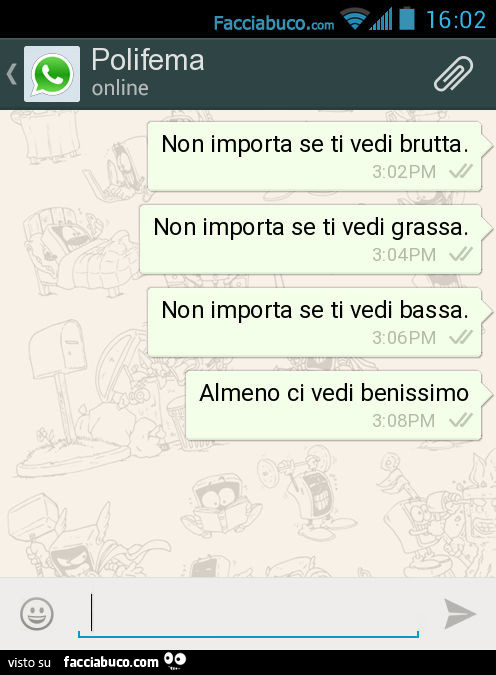Image resolution: width=496 pixels, height=675 pixels.
Task: Click the facciabuco.com footer watermark link
Action: pos(111,662)
